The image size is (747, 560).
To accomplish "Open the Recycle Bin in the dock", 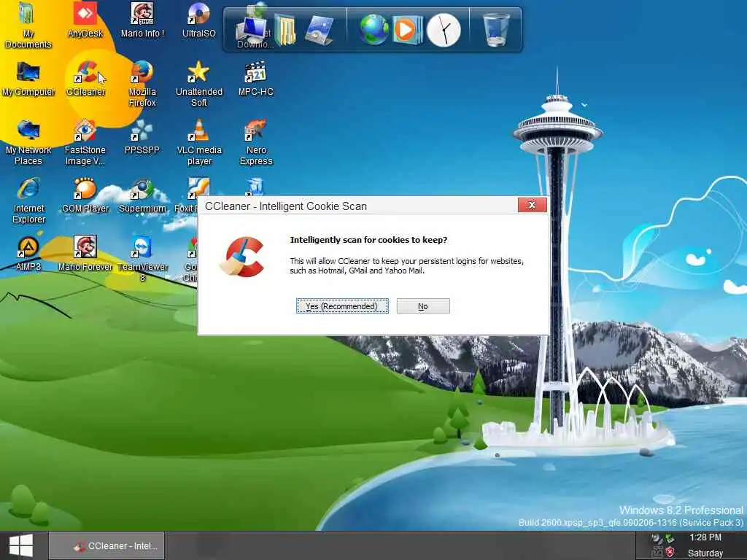I will pos(496,29).
